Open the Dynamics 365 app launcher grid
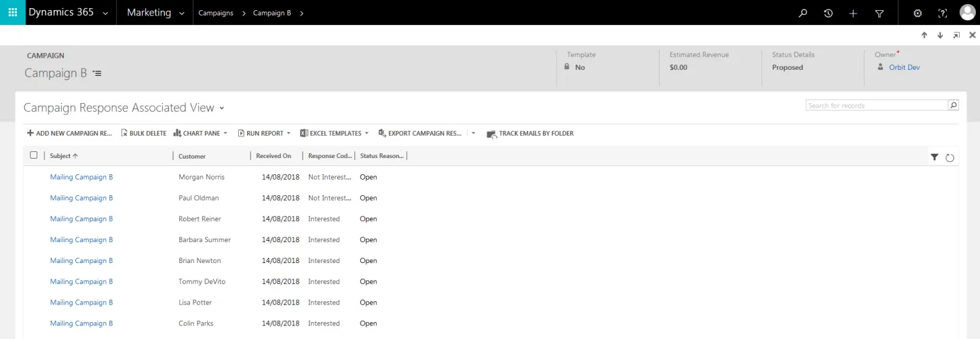This screenshot has height=339, width=980. tap(12, 12)
